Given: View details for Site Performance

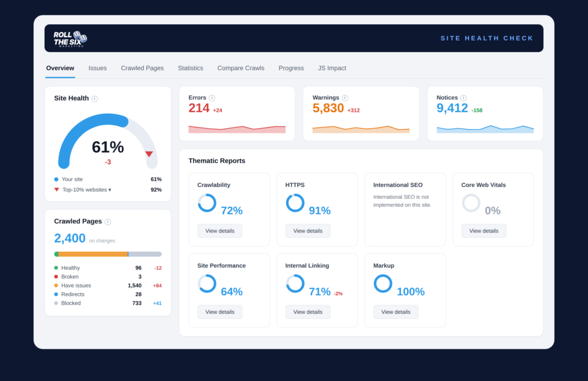Looking at the screenshot, I should (x=220, y=312).
